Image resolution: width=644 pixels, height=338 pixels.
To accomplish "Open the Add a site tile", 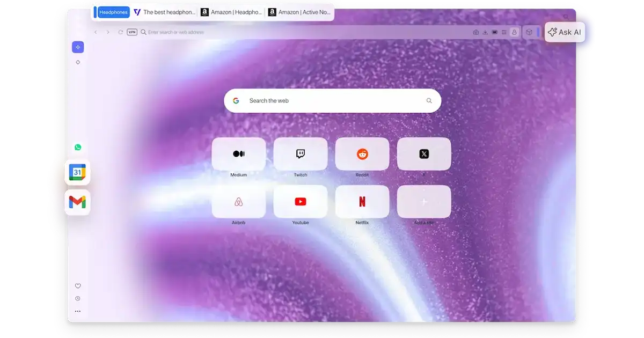I will coord(424,202).
